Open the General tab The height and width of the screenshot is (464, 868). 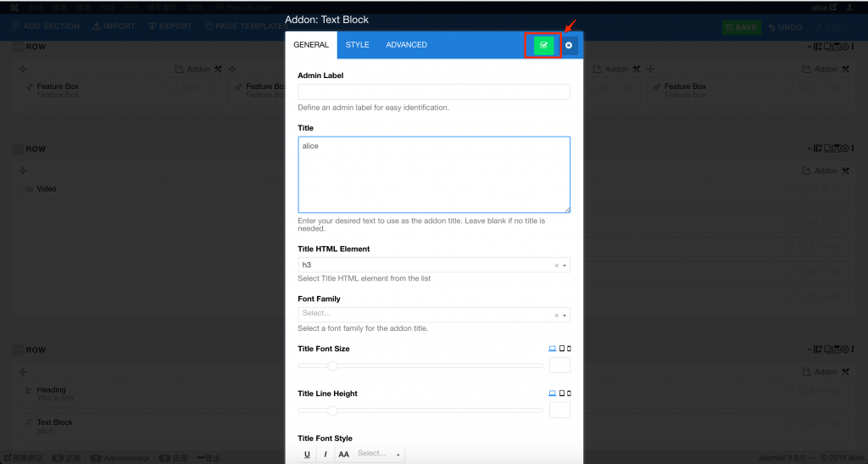click(x=311, y=45)
